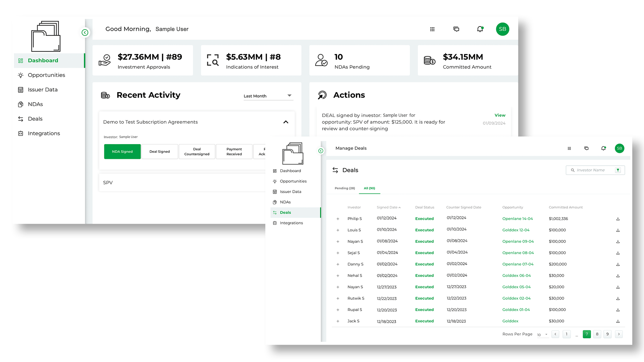Image resolution: width=644 pixels, height=362 pixels.
Task: Click the View link for the signed deal
Action: point(500,115)
